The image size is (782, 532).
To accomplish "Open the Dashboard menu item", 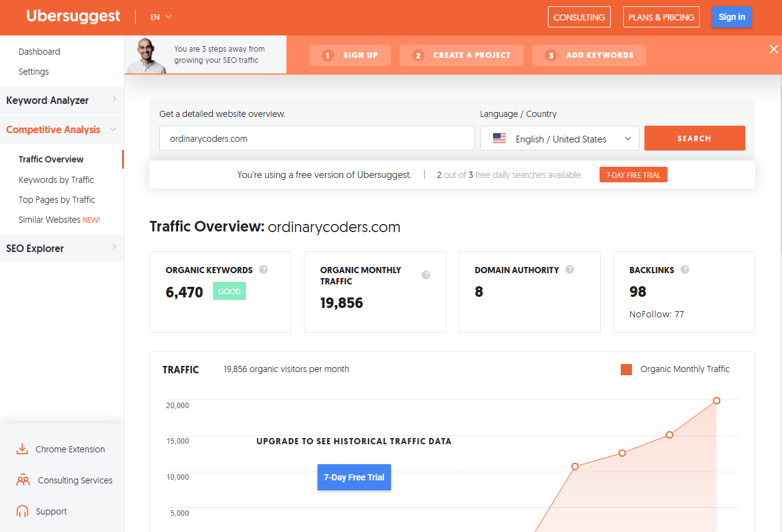I will point(39,52).
